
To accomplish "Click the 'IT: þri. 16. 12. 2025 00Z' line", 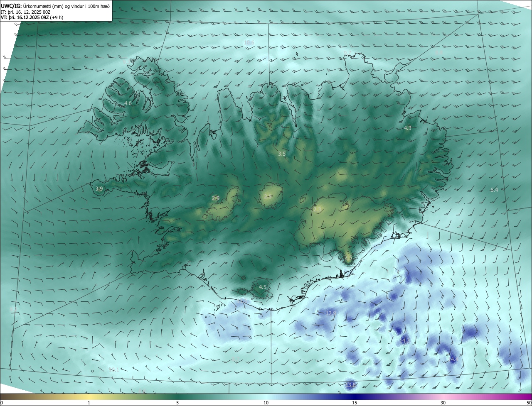I will coord(26,12).
